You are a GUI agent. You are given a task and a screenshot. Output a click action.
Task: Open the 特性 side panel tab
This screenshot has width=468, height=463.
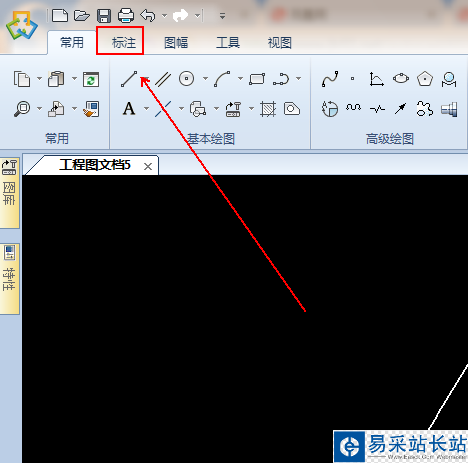pyautogui.click(x=9, y=279)
